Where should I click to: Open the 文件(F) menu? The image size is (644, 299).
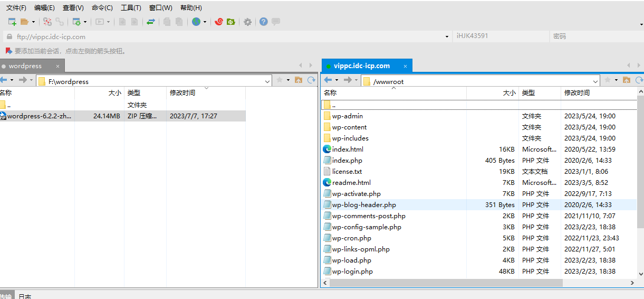[x=16, y=8]
